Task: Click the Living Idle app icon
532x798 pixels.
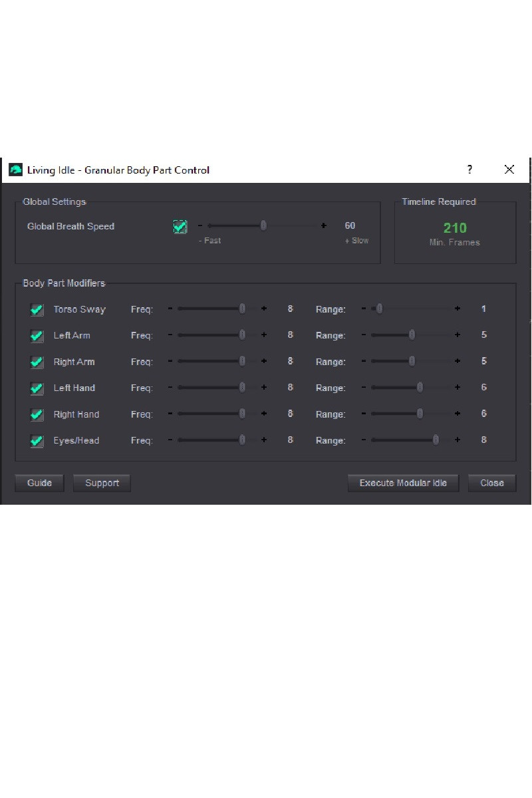Action: coord(15,170)
